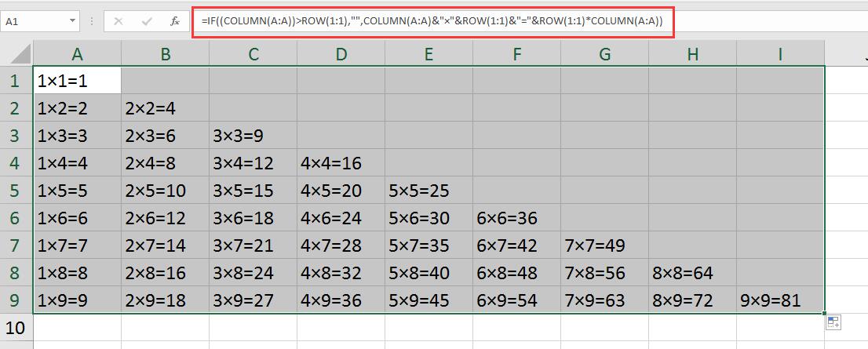Image resolution: width=868 pixels, height=349 pixels.
Task: Click cell containing 1×3=3
Action: (x=77, y=136)
